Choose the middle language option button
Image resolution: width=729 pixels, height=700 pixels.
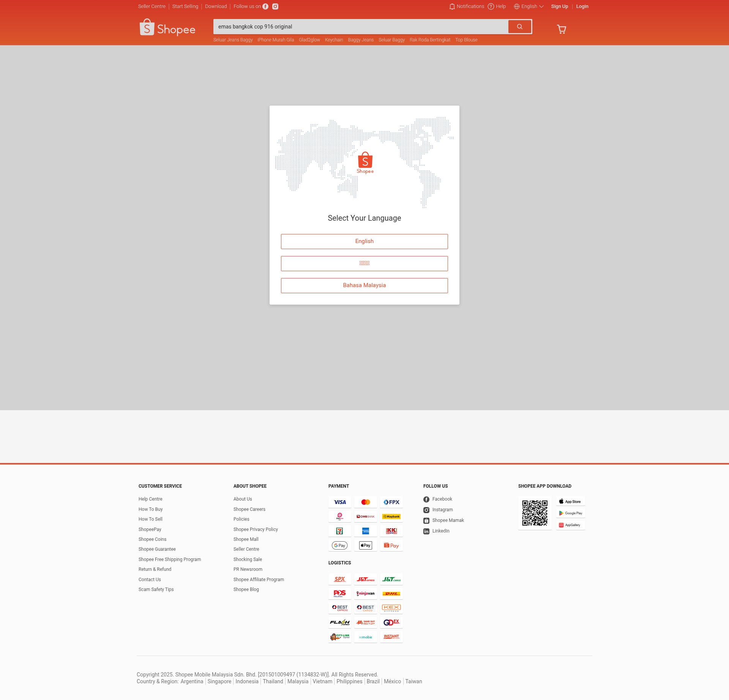pyautogui.click(x=364, y=264)
